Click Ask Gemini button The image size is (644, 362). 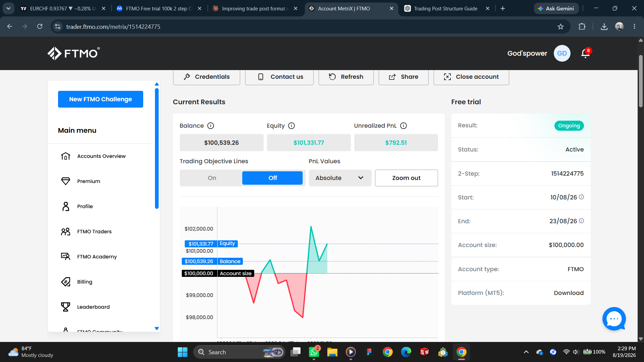pos(556,8)
